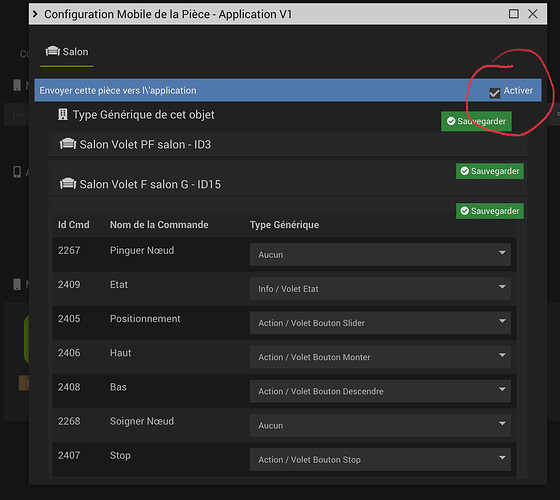The image size is (560, 500).
Task: Open the Volet Bouton Slider dropdown
Action: click(380, 323)
